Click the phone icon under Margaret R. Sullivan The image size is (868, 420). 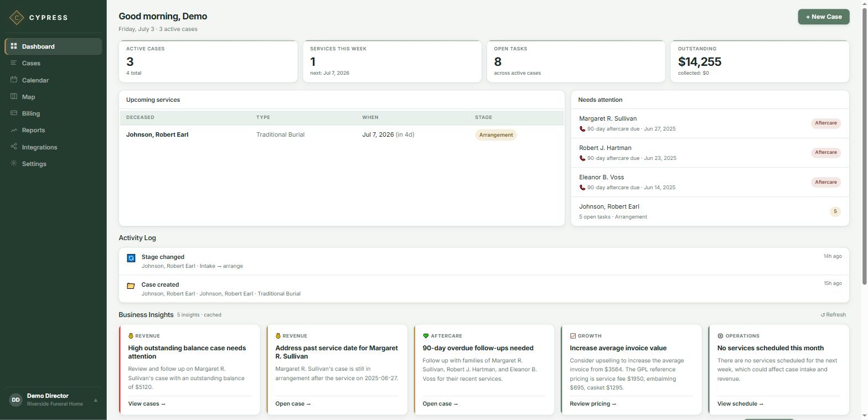click(x=582, y=129)
